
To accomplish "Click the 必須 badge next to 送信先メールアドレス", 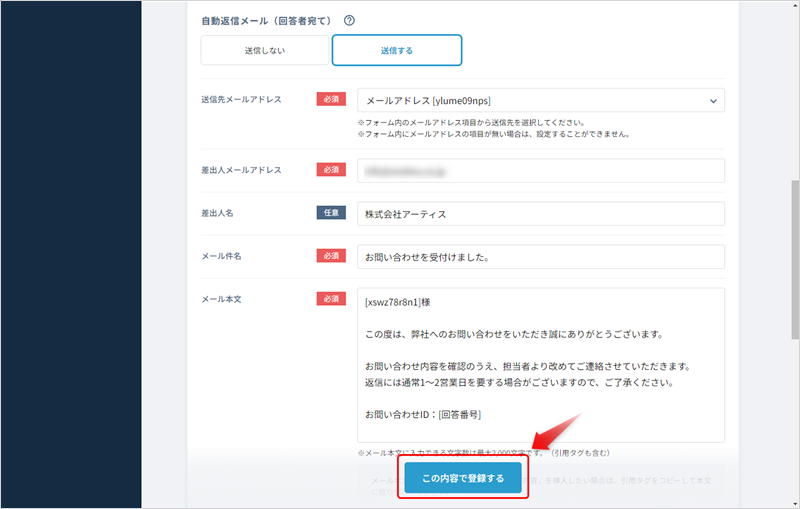I will 331,99.
